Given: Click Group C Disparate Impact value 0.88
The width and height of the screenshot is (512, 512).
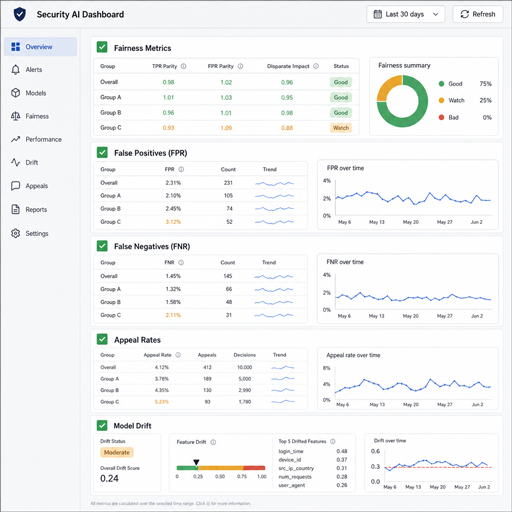Looking at the screenshot, I should coord(287,128).
